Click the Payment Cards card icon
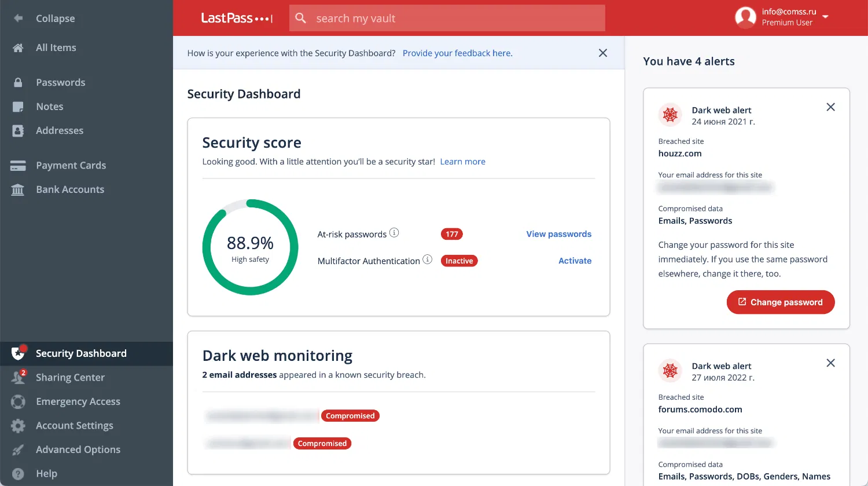 18,166
